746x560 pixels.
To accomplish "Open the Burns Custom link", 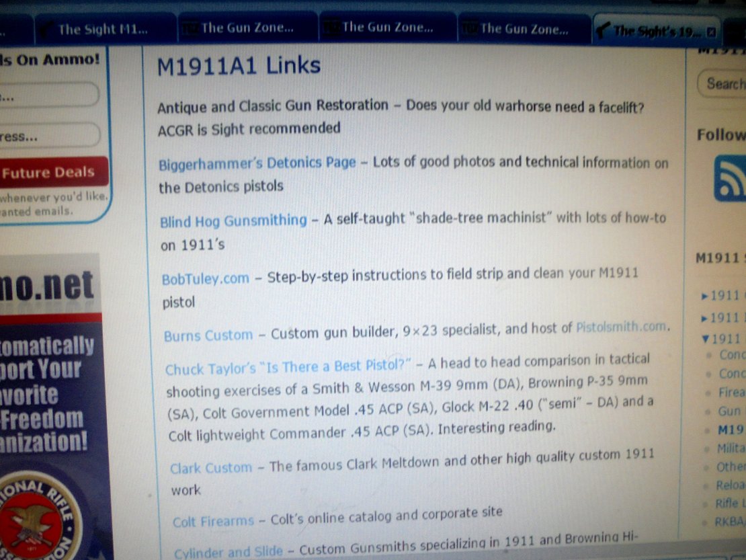I will pyautogui.click(x=208, y=335).
